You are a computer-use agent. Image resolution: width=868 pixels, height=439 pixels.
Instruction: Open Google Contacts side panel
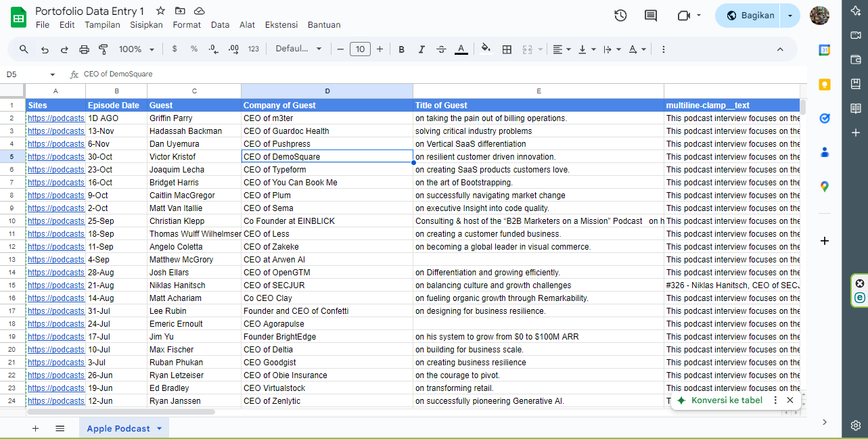[825, 152]
